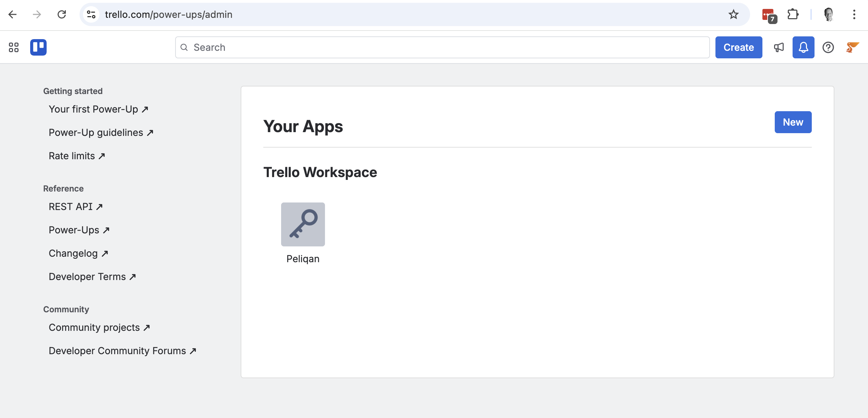This screenshot has height=418, width=868.
Task: Open Developer Terms link
Action: click(x=93, y=277)
